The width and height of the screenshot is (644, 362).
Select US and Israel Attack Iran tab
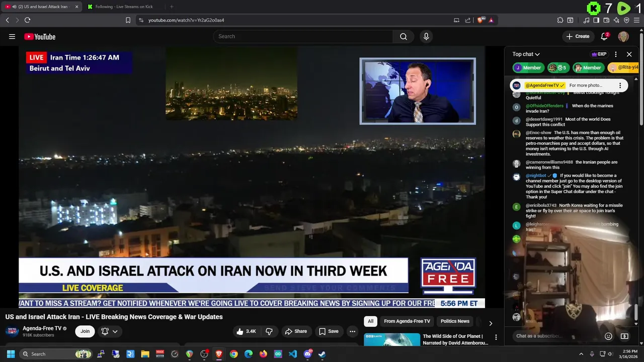[41, 7]
